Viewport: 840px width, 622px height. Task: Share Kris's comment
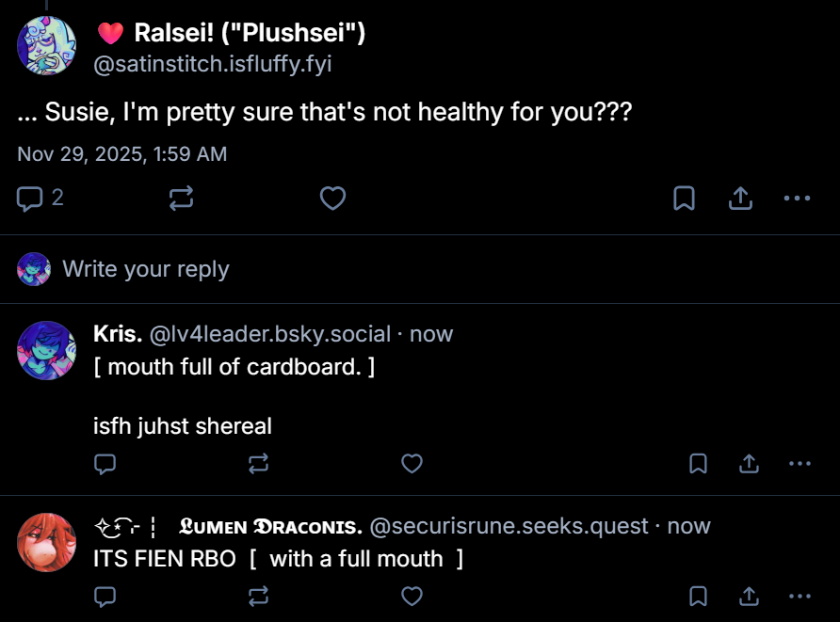coord(749,463)
